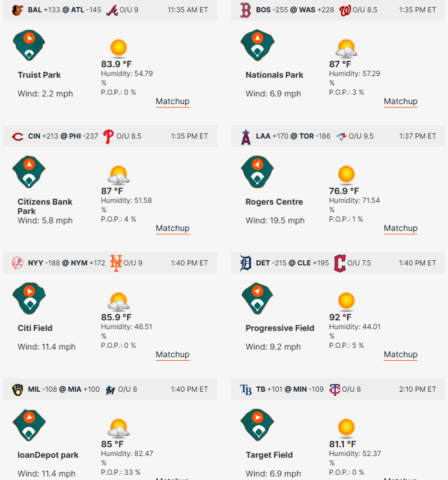Click the Atlanta Braves logo
This screenshot has width=448, height=480.
pos(112,11)
